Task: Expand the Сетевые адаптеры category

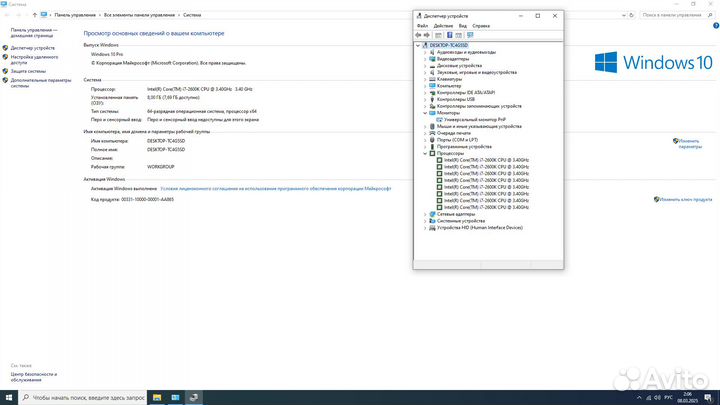Action: point(424,214)
